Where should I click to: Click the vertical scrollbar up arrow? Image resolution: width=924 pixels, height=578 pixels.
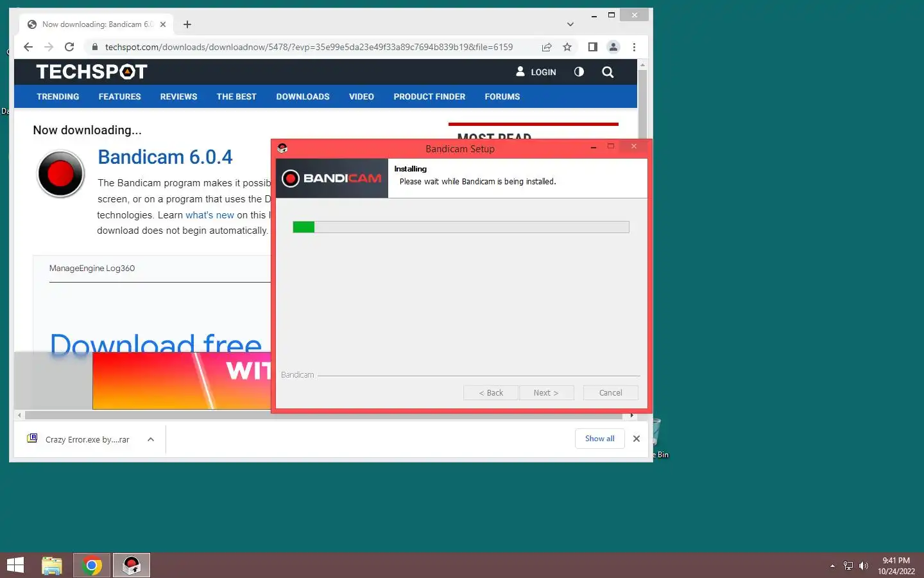click(x=642, y=66)
